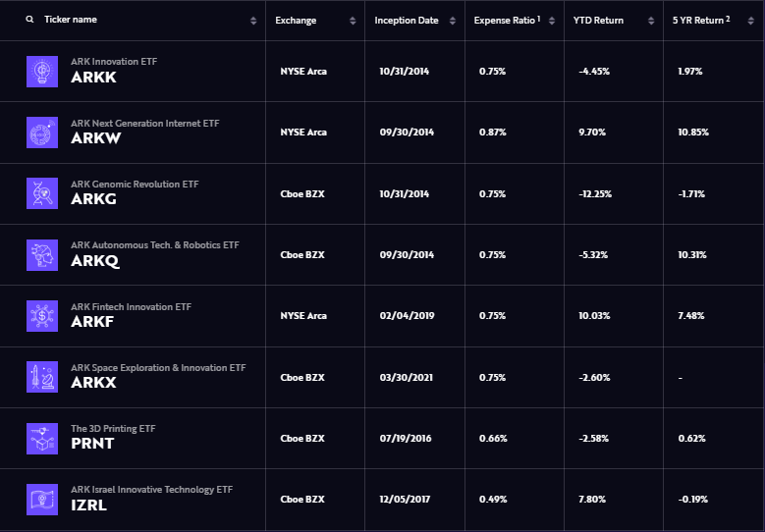Click ARKG's Cboe BZX exchange cell
The image size is (765, 532).
tap(302, 194)
